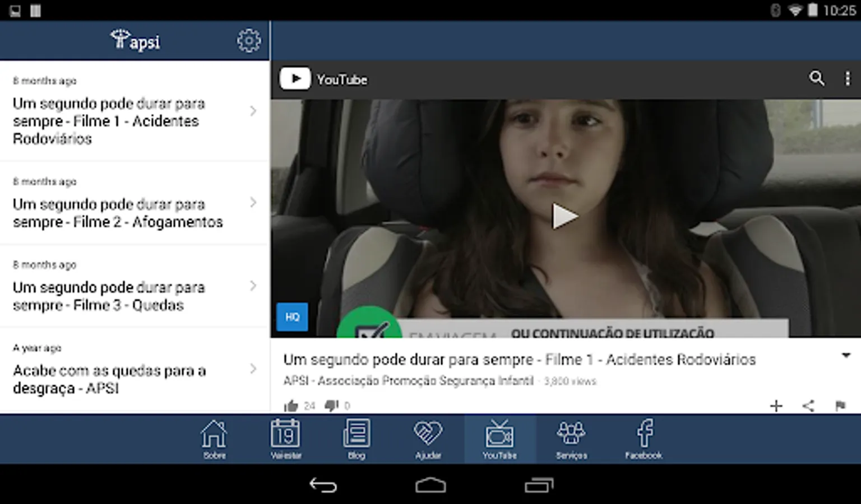The image size is (861, 504).
Task: Open the settings gear icon
Action: 248,41
